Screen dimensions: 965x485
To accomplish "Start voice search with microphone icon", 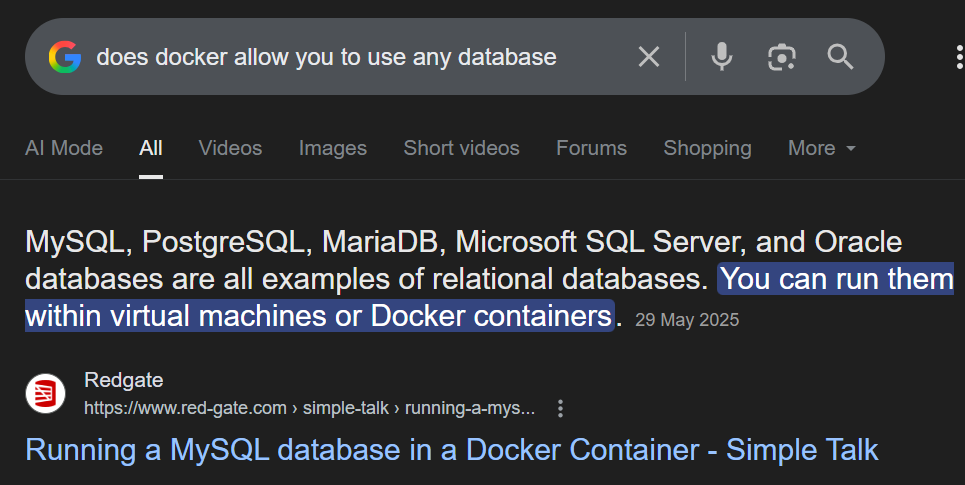I will click(722, 57).
